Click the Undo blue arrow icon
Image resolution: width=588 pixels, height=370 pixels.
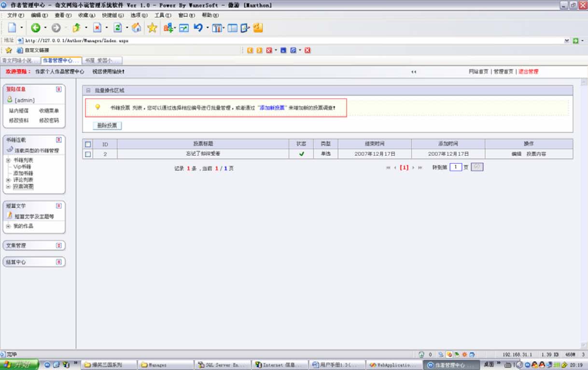pyautogui.click(x=198, y=28)
